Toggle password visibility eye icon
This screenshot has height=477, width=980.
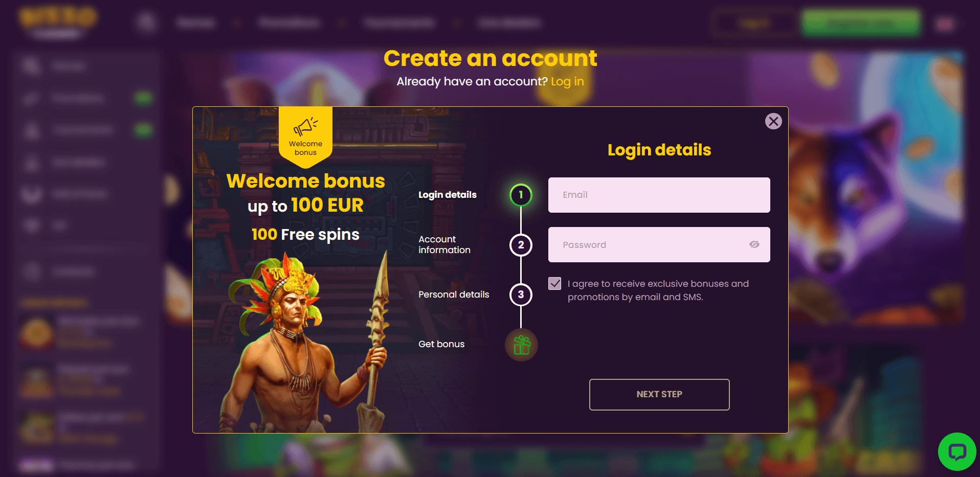[754, 244]
